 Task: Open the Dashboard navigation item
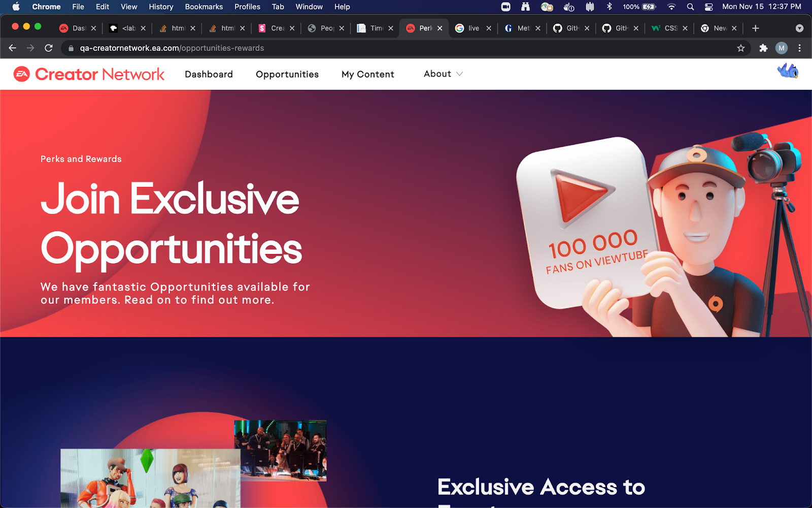(x=209, y=74)
